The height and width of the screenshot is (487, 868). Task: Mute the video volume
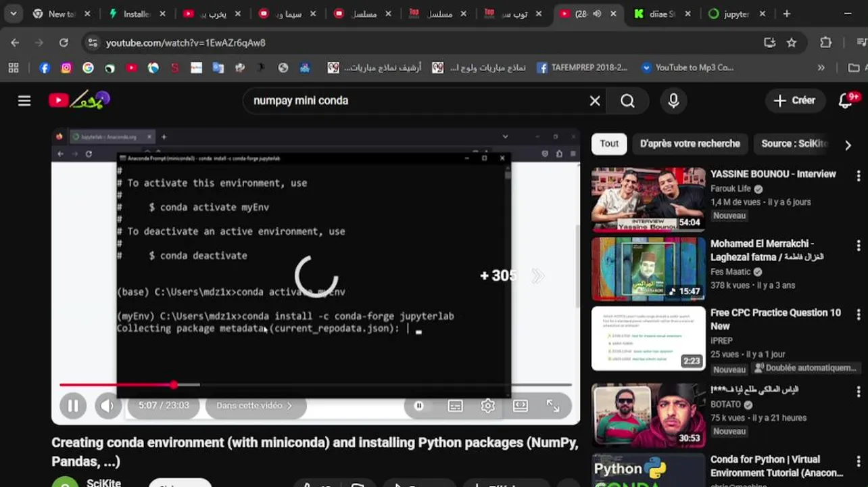pyautogui.click(x=107, y=406)
